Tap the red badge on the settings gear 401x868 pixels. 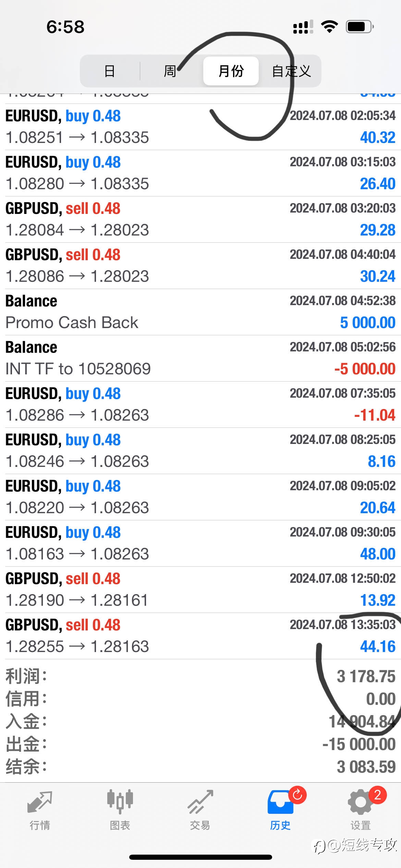(378, 795)
